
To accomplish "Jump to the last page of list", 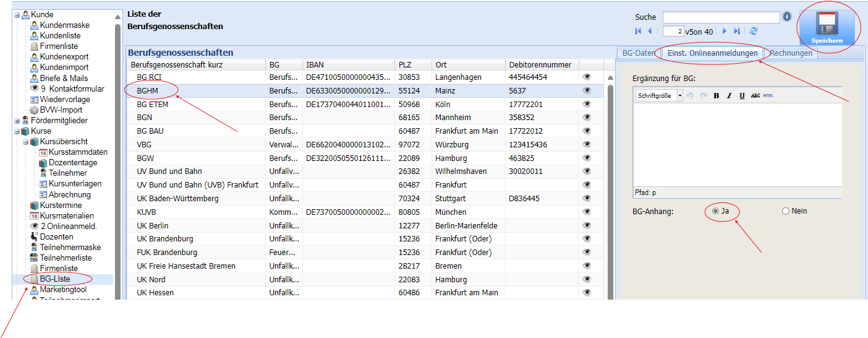I will coord(737,31).
